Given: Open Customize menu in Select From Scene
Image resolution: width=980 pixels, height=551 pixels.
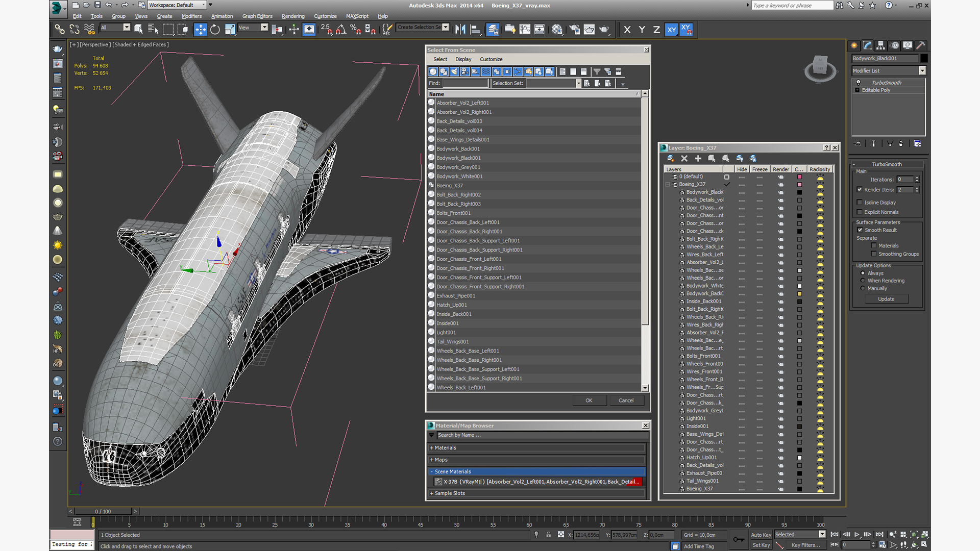Looking at the screenshot, I should pos(491,60).
